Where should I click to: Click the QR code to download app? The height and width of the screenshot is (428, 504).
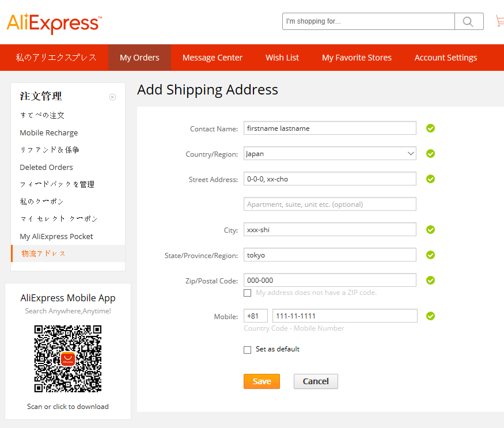point(68,358)
